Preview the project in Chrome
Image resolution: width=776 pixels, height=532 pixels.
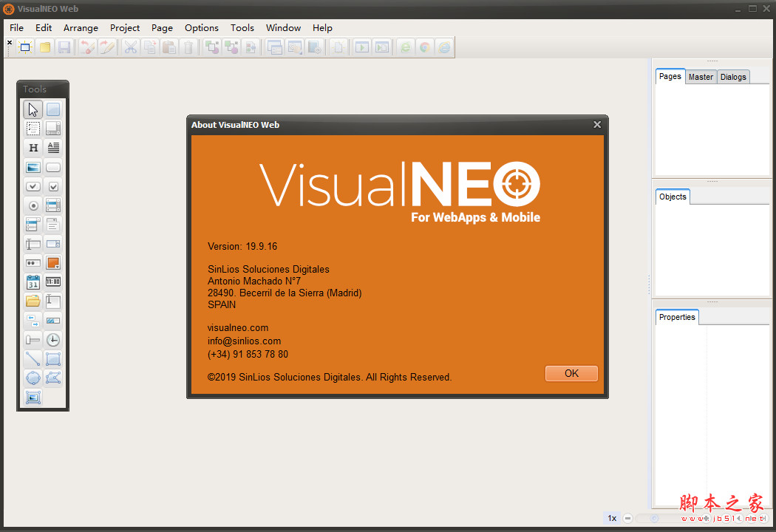tap(425, 47)
